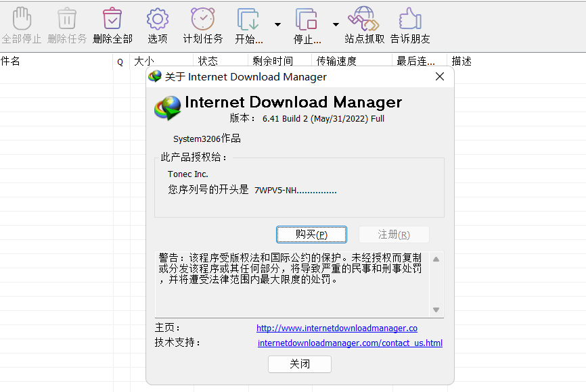Viewport: 586px width, 392px height.
Task: Click the greyed 注册(R) register button
Action: click(394, 235)
